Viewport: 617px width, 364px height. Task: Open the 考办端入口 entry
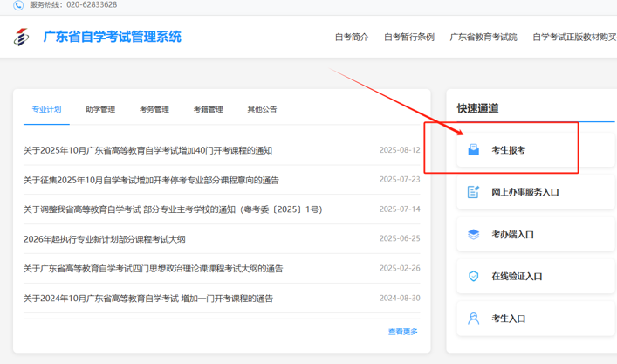point(536,235)
